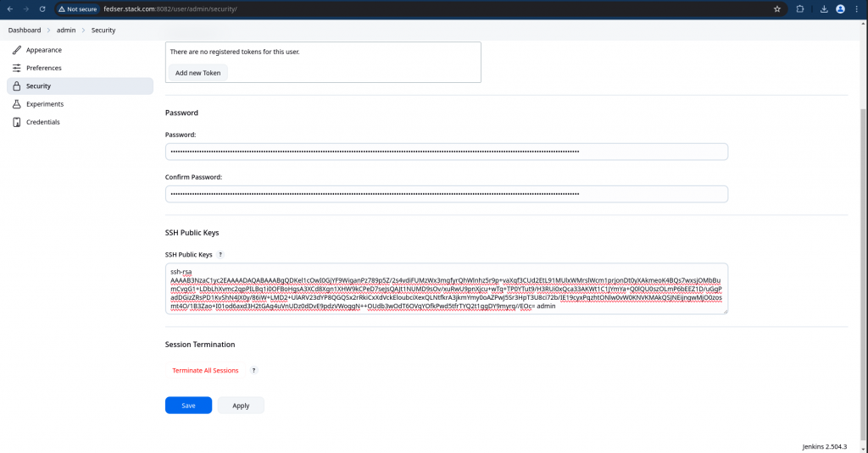Click the Security lock icon in sidebar
The height and width of the screenshot is (453, 868).
pos(17,86)
